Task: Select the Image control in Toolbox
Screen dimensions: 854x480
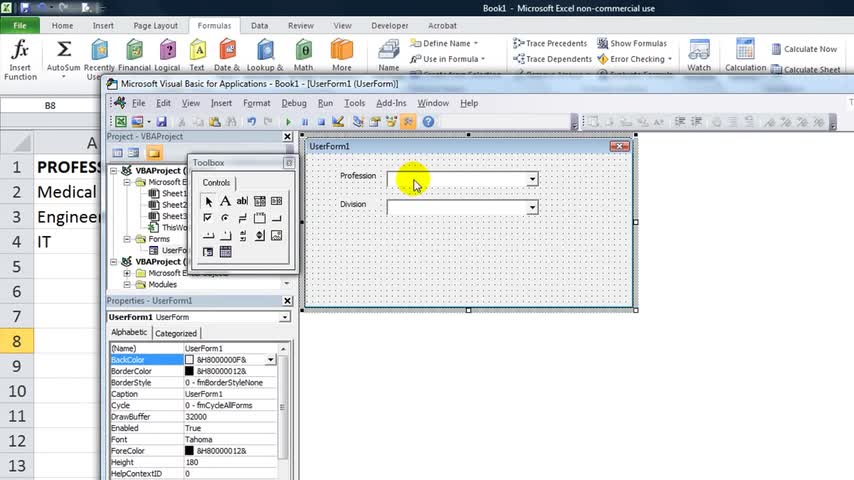Action: click(277, 235)
